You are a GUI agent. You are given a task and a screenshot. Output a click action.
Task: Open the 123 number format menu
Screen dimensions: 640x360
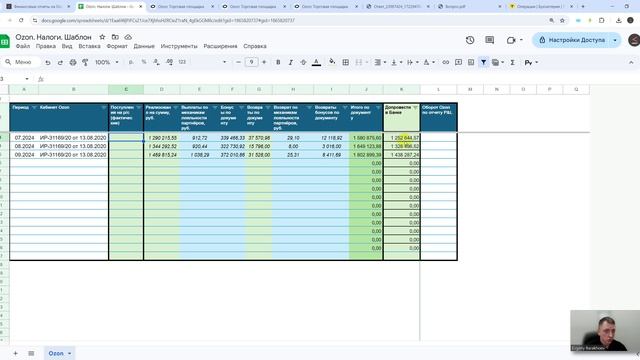[x=182, y=62]
